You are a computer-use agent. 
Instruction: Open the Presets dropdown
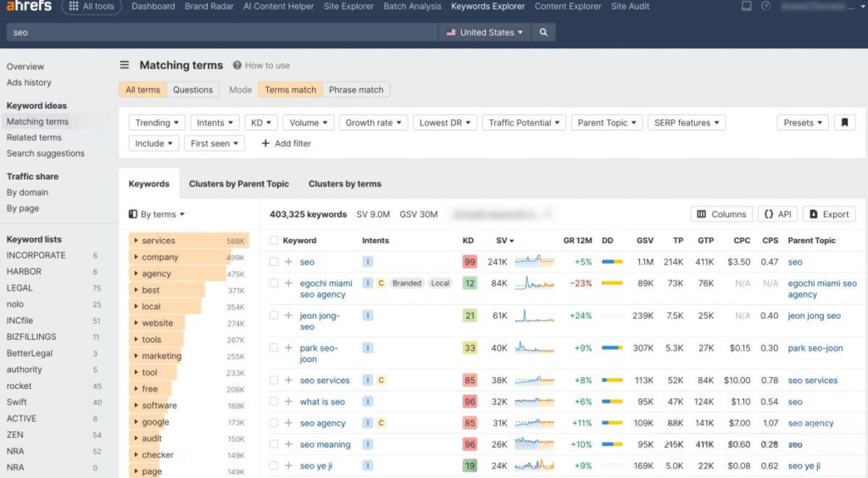[803, 123]
